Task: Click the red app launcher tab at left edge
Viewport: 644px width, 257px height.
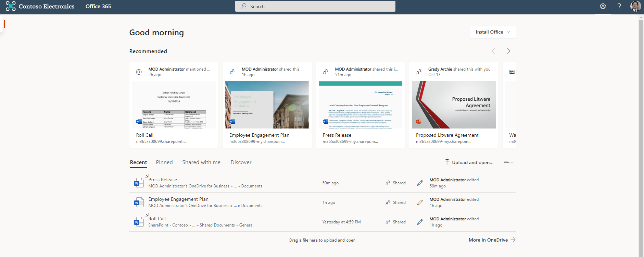Action: tap(4, 24)
